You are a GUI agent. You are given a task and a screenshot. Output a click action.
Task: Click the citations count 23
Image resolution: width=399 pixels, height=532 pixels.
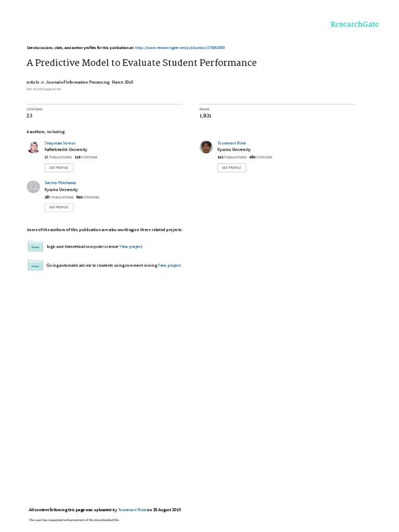(x=30, y=116)
